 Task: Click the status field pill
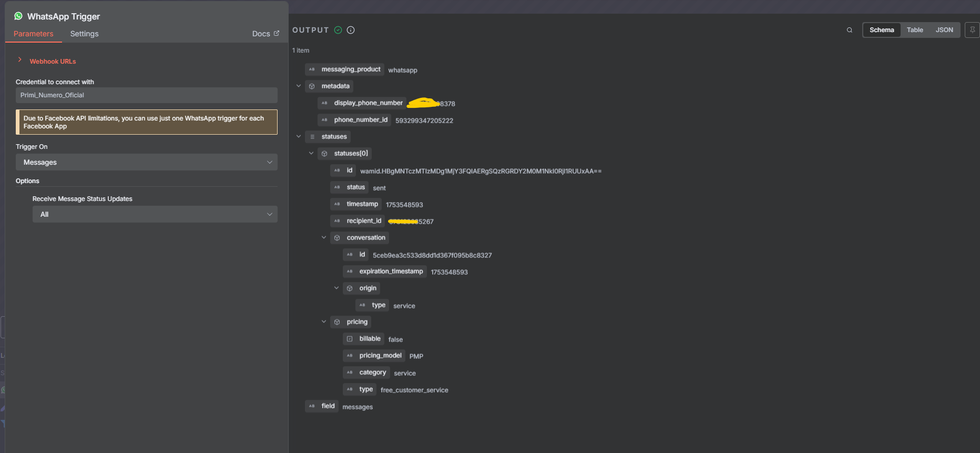pos(349,187)
